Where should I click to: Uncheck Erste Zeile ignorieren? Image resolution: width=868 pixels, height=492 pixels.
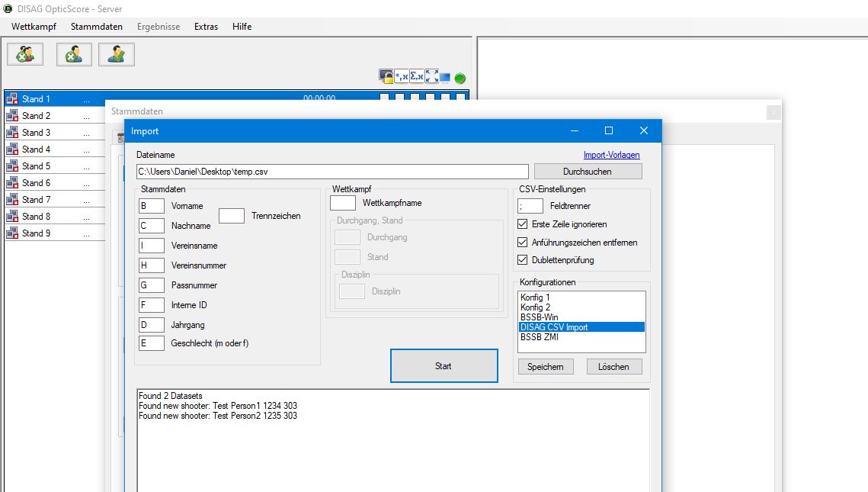point(522,224)
